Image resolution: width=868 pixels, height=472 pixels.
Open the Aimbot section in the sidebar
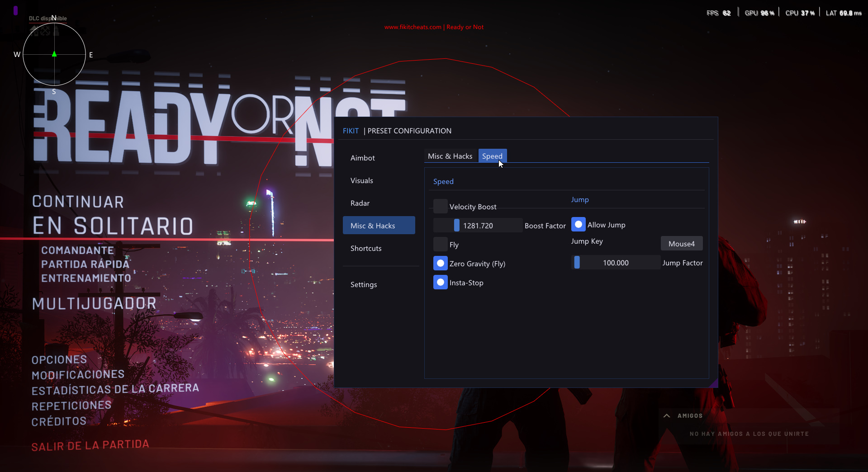pyautogui.click(x=362, y=157)
